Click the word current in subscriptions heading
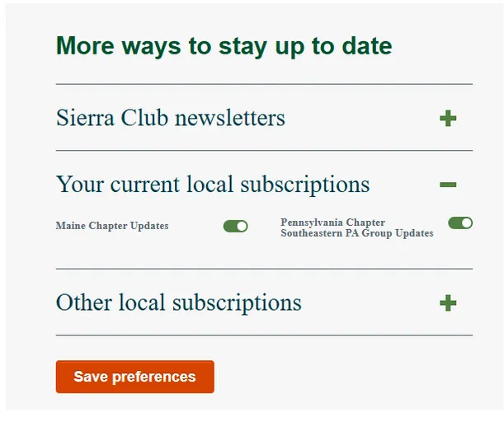This screenshot has width=504, height=422. [x=149, y=184]
